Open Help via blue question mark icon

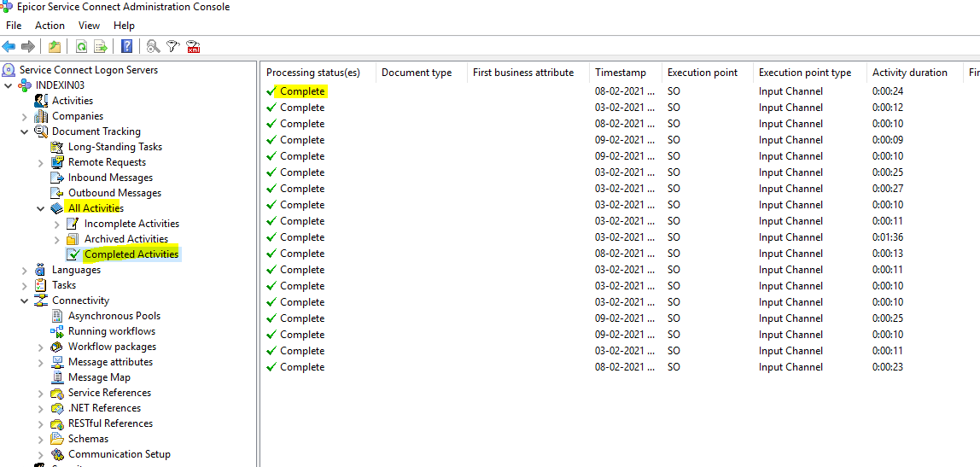[126, 46]
